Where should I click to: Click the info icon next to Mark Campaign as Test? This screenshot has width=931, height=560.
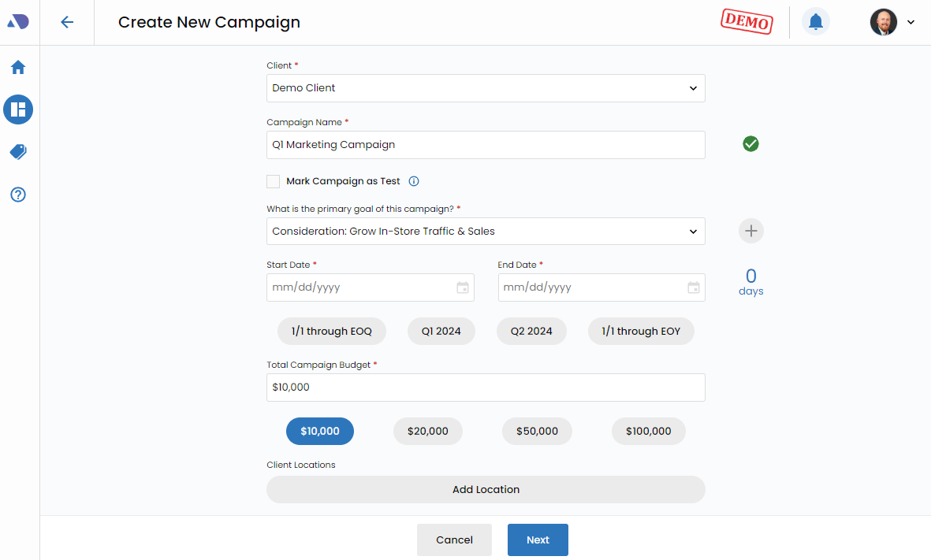tap(414, 181)
